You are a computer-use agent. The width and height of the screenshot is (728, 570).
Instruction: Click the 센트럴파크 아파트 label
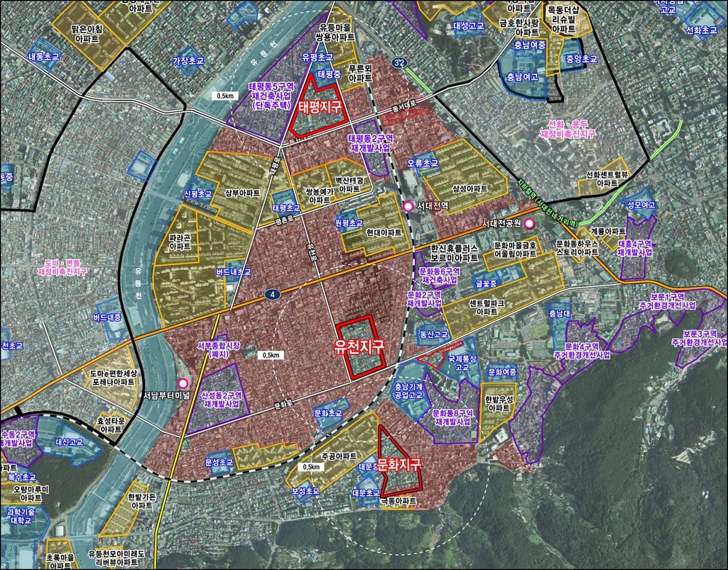click(x=486, y=307)
